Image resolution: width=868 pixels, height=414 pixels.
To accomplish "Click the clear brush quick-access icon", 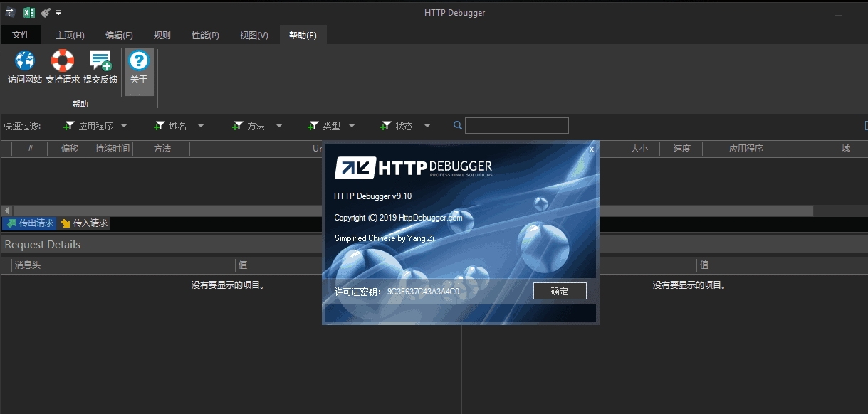I will coord(46,13).
